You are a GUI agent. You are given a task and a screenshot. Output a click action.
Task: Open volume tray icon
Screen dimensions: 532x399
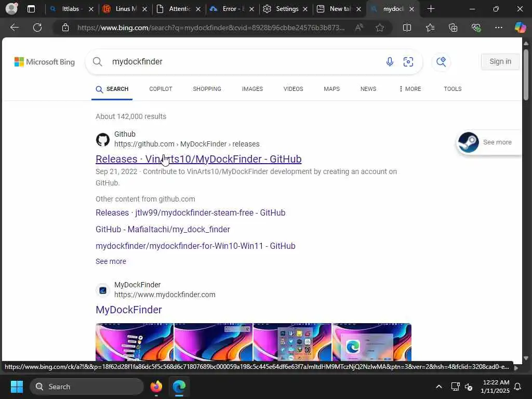469,387
